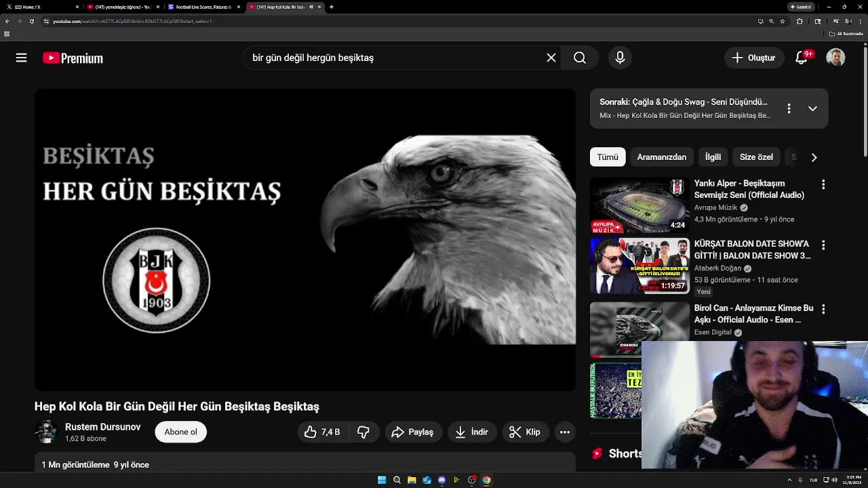This screenshot has width=868, height=488.
Task: Select the Aramanızdan filter chip
Action: click(662, 157)
